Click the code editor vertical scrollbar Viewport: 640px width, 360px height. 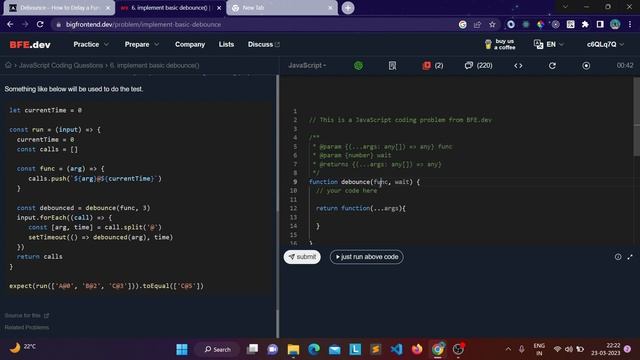[x=636, y=116]
